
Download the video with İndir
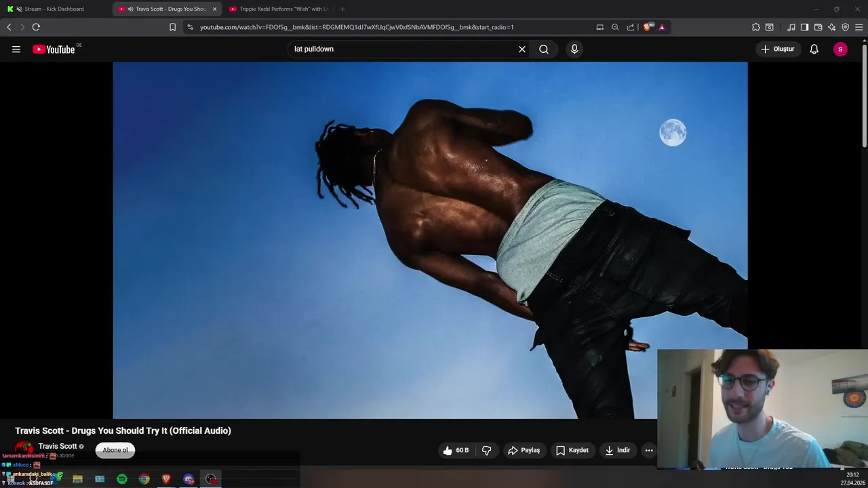618,450
